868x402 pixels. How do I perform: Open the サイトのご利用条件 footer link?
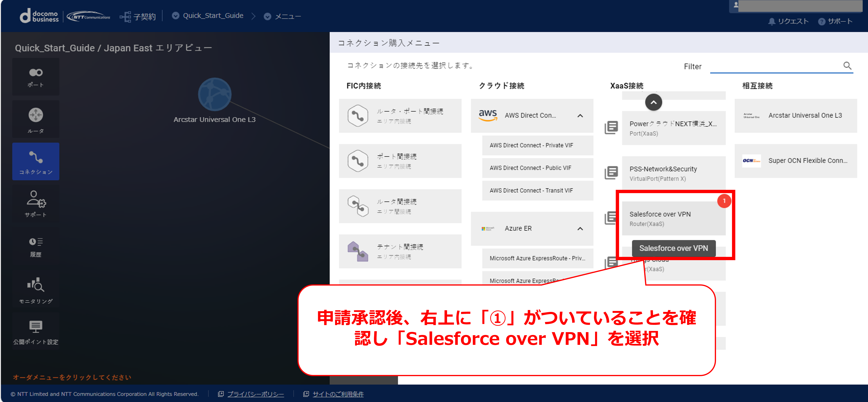click(338, 394)
